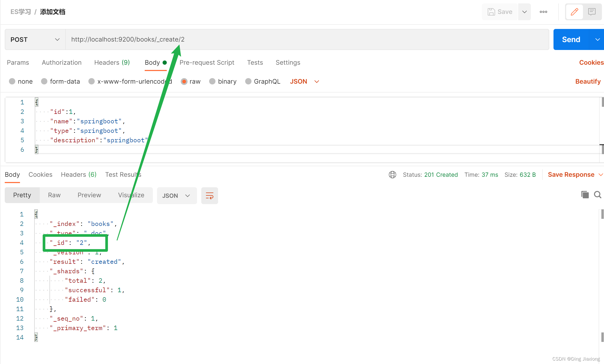
Task: Click the "id":1 request line
Action: (x=63, y=112)
